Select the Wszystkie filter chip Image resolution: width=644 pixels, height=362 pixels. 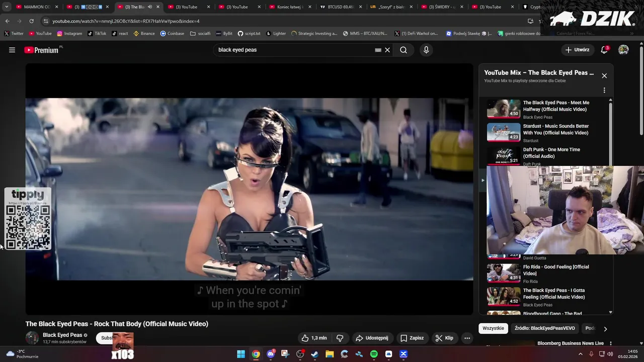pyautogui.click(x=493, y=328)
